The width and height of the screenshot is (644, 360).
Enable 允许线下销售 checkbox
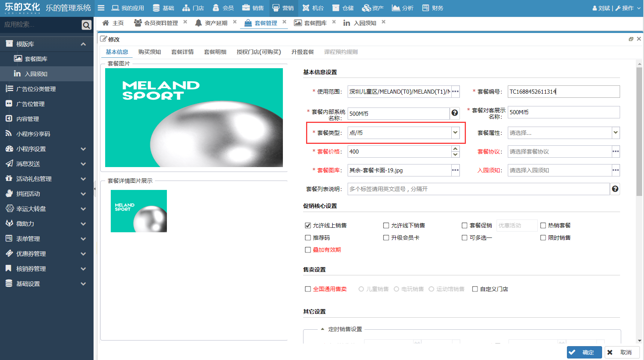point(386,225)
